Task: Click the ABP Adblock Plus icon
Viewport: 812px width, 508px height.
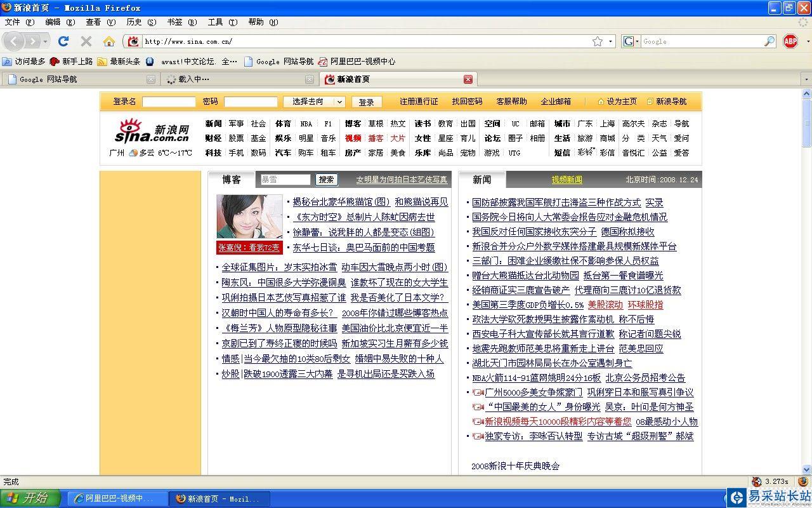Action: point(790,41)
